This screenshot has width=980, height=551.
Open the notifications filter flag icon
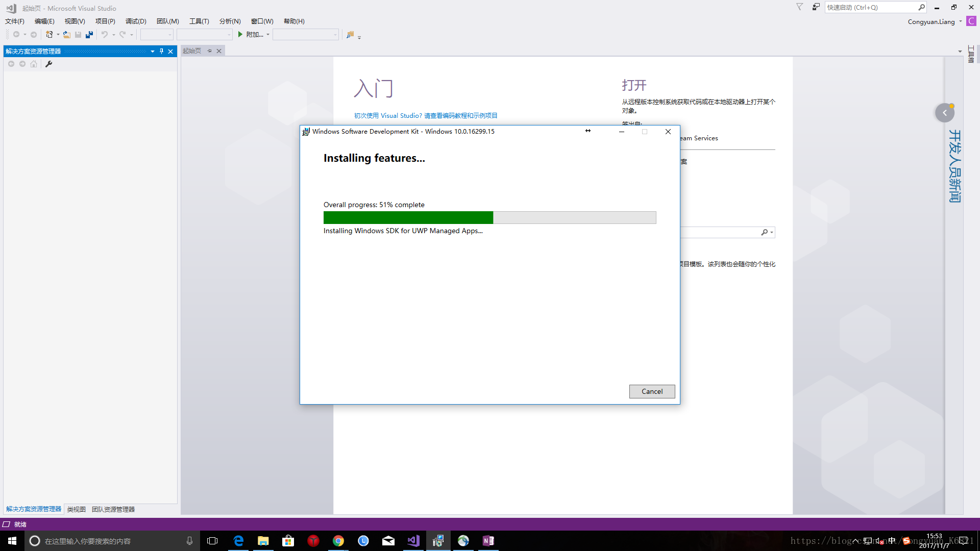pyautogui.click(x=799, y=7)
